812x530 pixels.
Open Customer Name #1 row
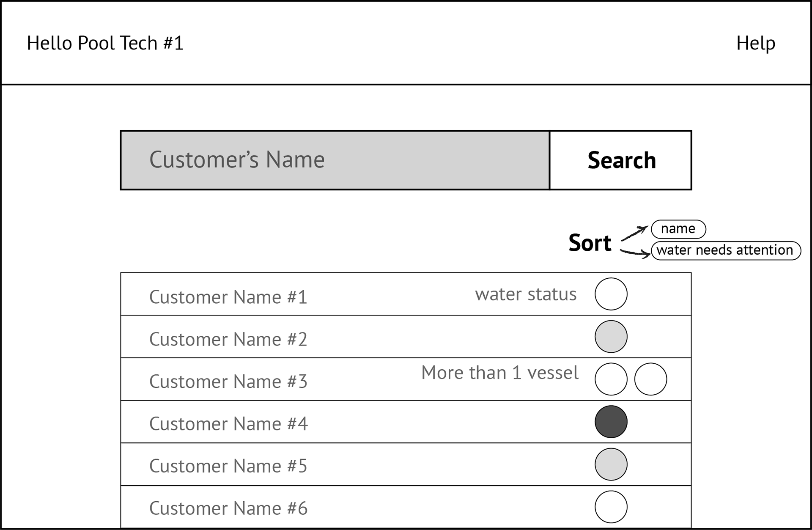point(228,297)
